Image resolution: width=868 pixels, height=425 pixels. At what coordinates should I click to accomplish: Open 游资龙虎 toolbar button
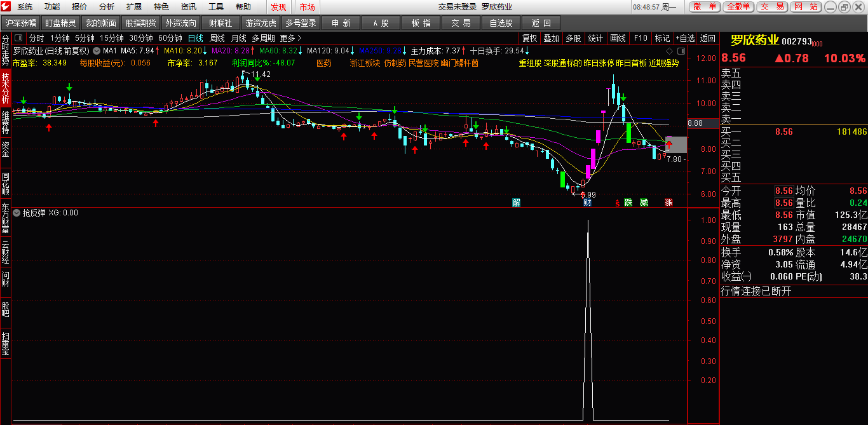point(261,23)
